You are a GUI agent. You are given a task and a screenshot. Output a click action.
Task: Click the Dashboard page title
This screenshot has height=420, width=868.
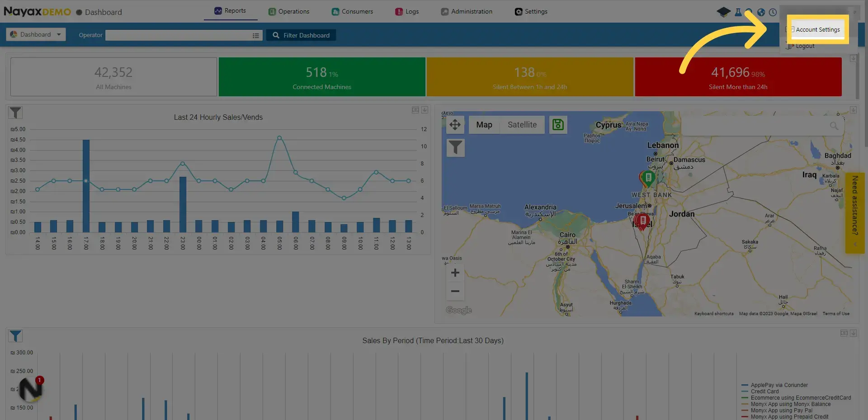coord(104,12)
